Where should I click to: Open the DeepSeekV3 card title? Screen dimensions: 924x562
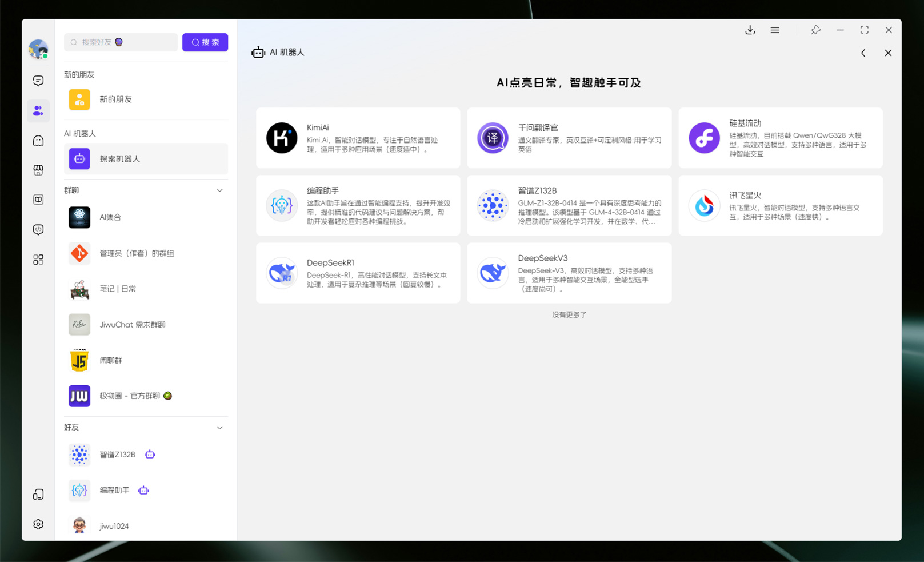[x=542, y=258]
